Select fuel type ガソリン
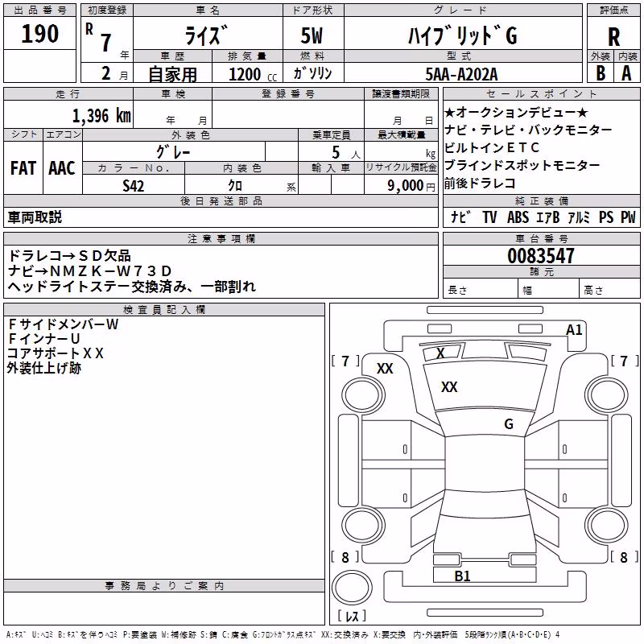The height and width of the screenshot is (644, 644). point(312,73)
